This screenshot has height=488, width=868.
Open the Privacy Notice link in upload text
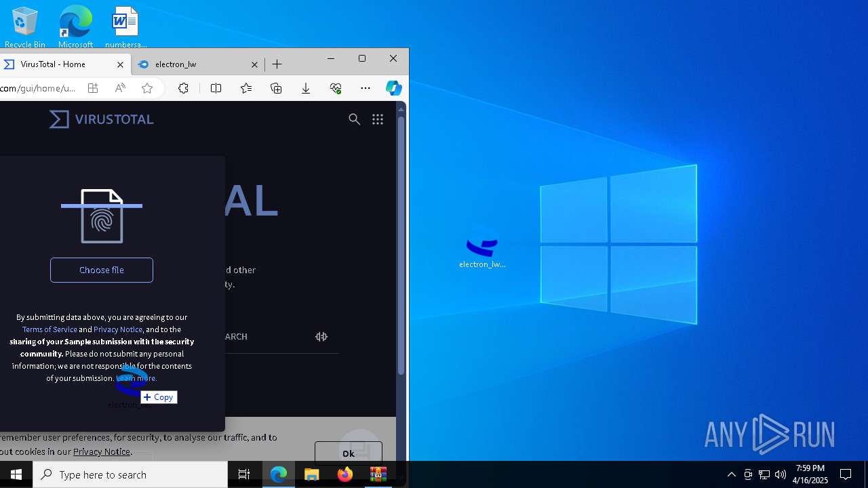[x=118, y=329]
